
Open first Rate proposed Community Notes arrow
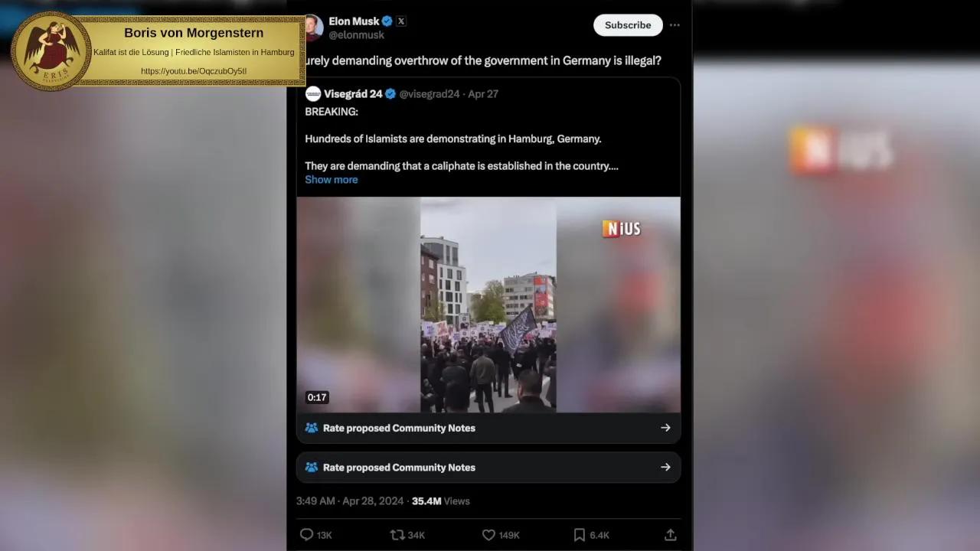[665, 428]
